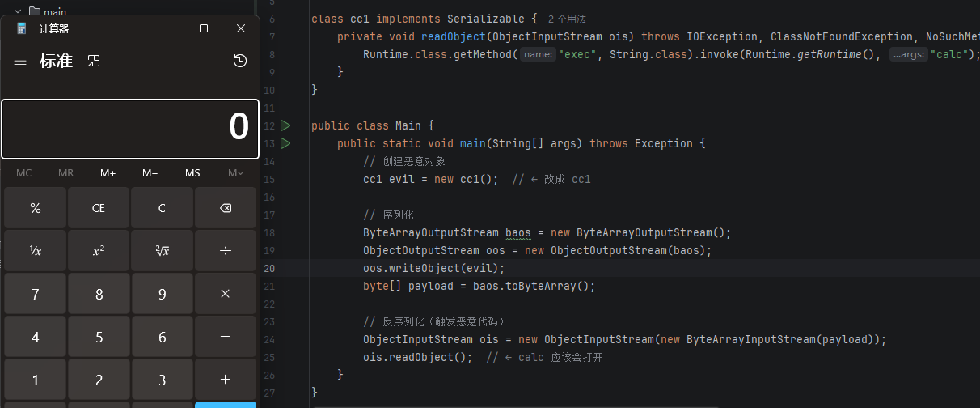
Task: Open calculator history panel
Action: [239, 61]
